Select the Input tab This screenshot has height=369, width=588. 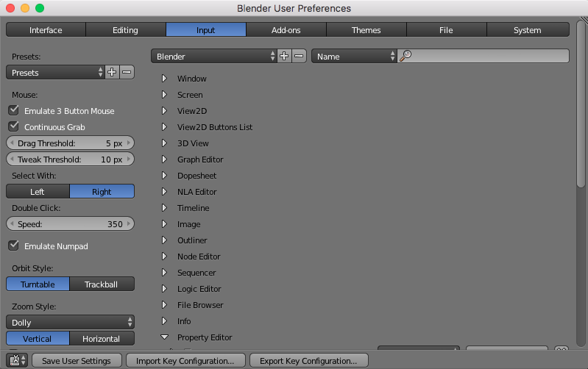pyautogui.click(x=206, y=29)
